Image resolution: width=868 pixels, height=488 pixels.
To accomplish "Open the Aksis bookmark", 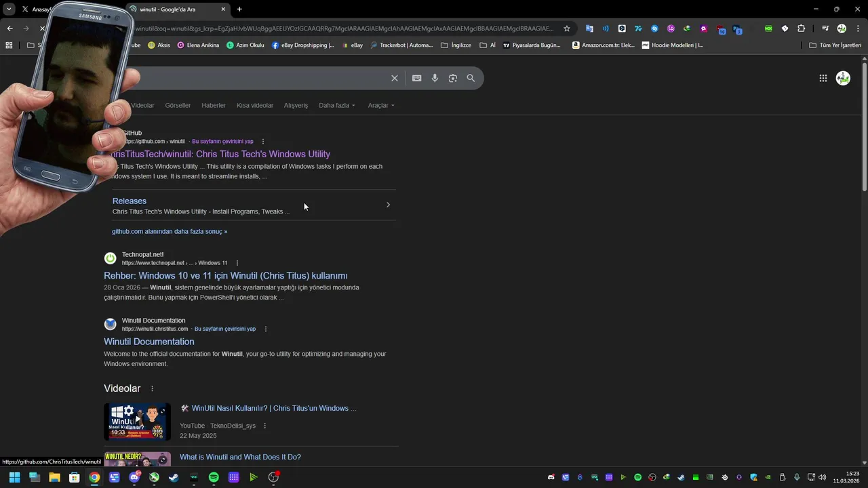I will coord(158,45).
